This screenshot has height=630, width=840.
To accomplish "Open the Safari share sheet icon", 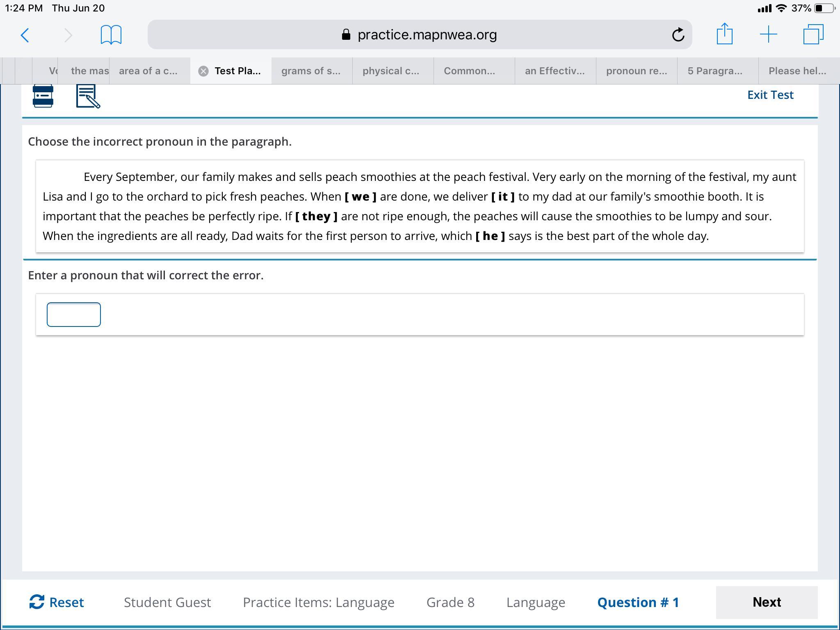I will 724,34.
